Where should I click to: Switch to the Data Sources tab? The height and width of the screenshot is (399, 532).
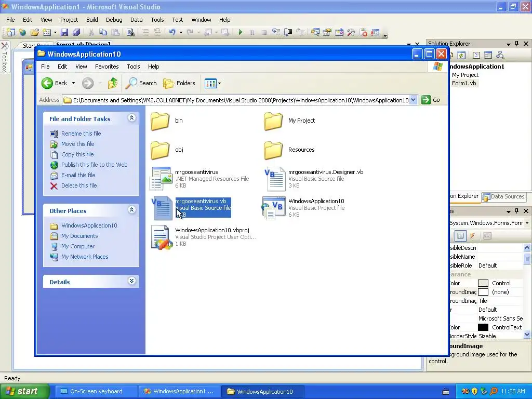click(x=504, y=196)
